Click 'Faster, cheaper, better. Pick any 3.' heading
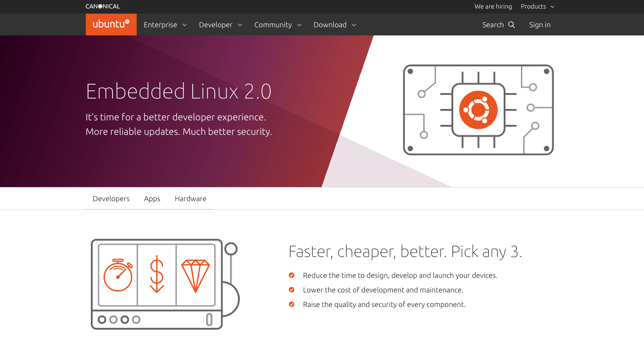 405,251
